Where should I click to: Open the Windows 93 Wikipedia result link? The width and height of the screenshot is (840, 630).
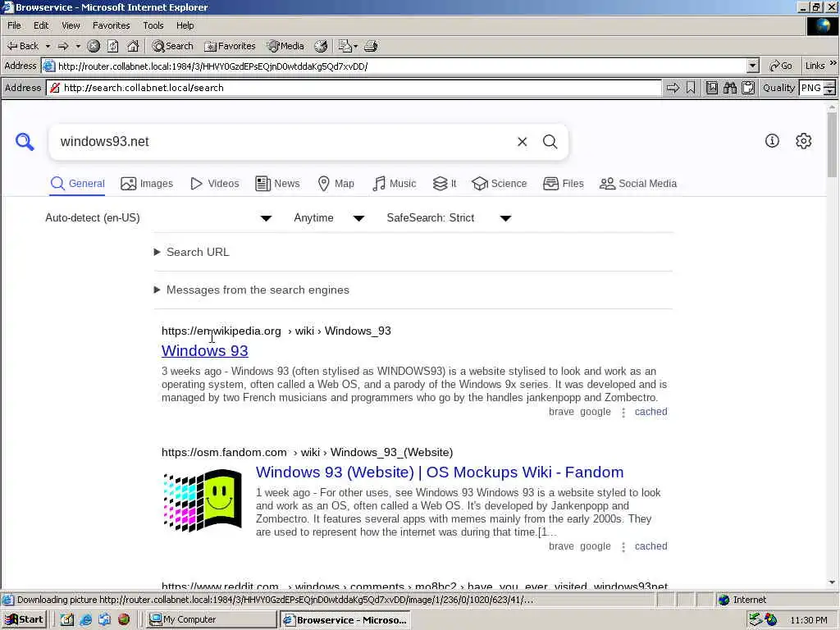click(x=204, y=351)
